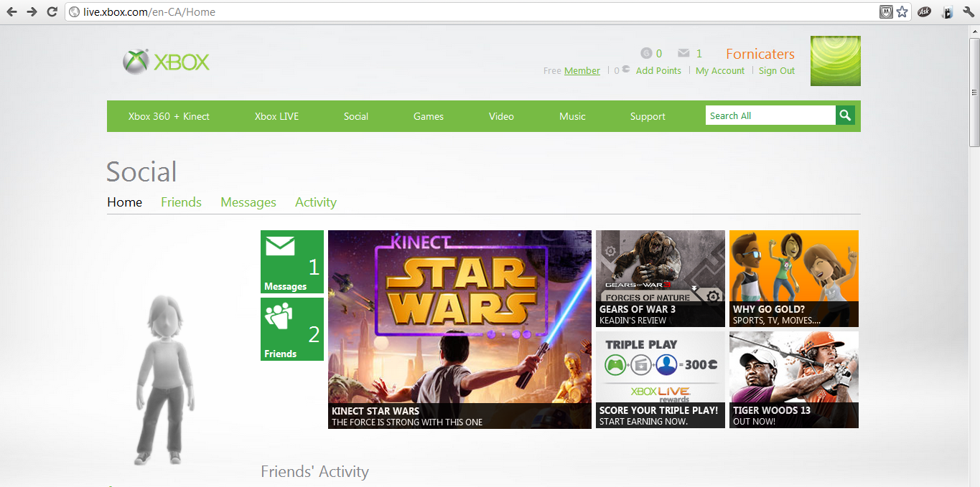The height and width of the screenshot is (487, 980).
Task: Click the gamerscore icon in header
Action: pos(646,53)
